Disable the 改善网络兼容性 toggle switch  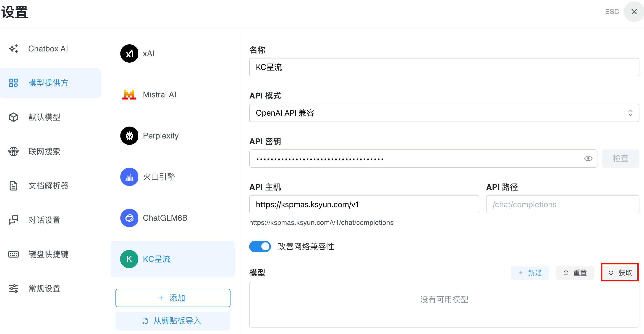pos(260,247)
